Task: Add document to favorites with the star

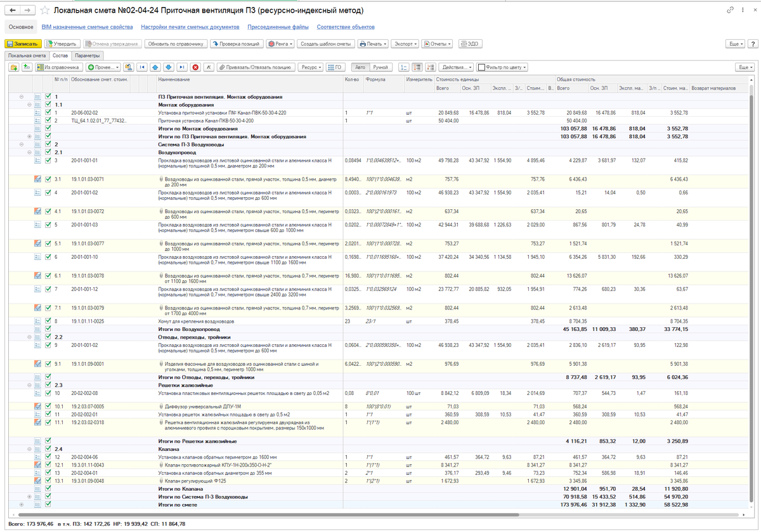Action: (x=44, y=11)
